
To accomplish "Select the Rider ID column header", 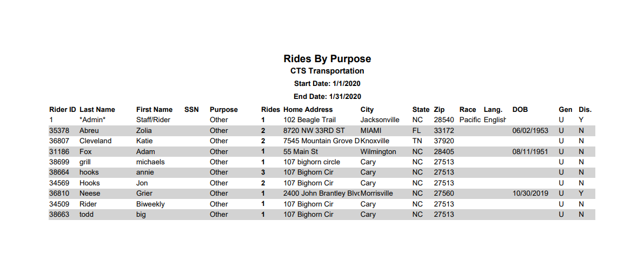I will click(62, 110).
